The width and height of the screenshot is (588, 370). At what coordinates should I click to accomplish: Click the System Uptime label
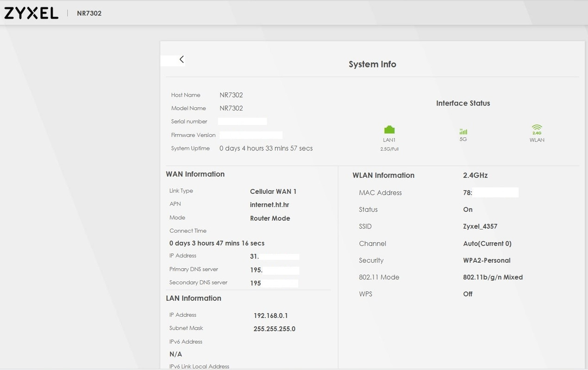click(x=190, y=148)
